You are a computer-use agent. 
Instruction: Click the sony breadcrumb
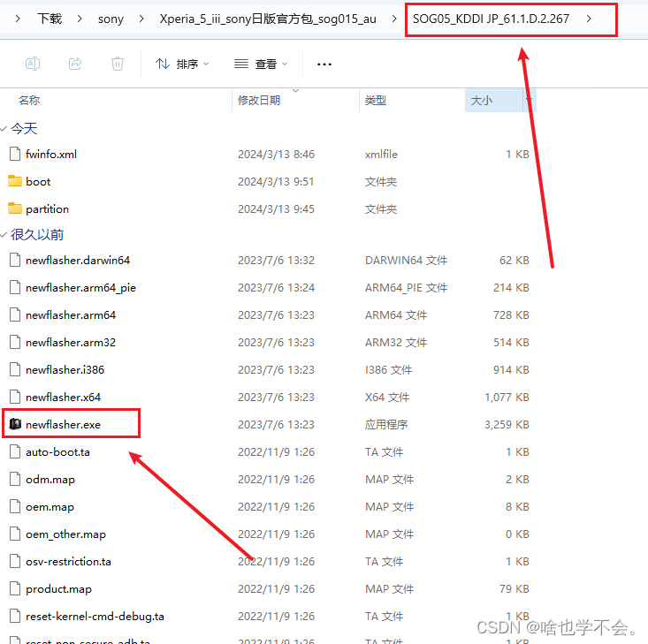pyautogui.click(x=111, y=19)
